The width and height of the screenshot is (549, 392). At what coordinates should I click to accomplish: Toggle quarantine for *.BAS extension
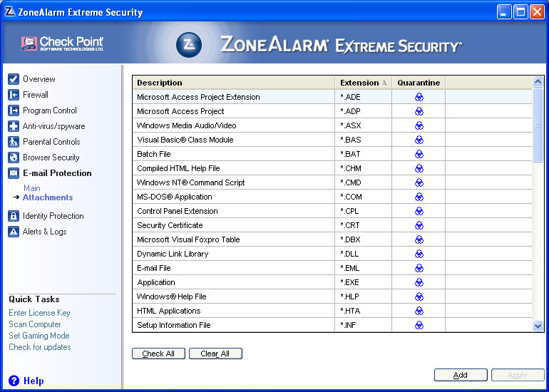click(419, 140)
